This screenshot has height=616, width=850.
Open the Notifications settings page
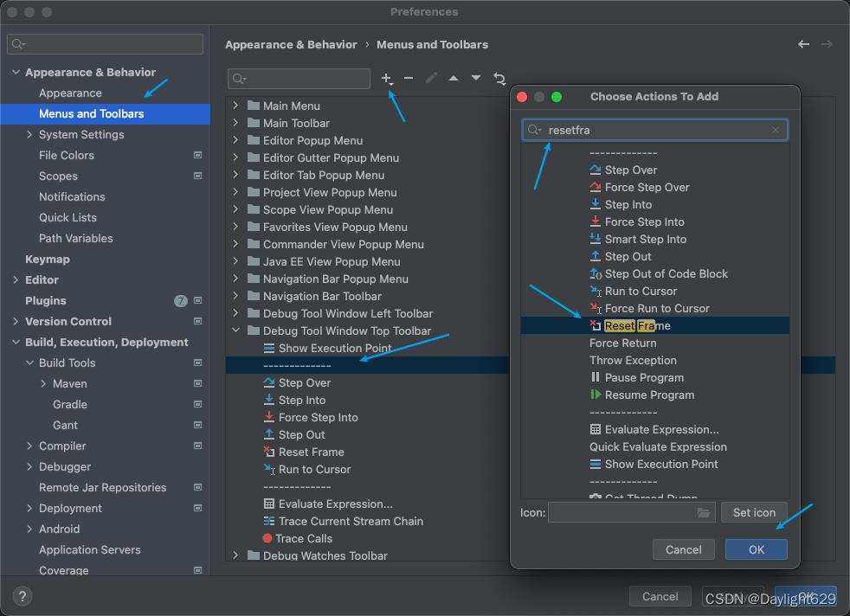point(71,196)
